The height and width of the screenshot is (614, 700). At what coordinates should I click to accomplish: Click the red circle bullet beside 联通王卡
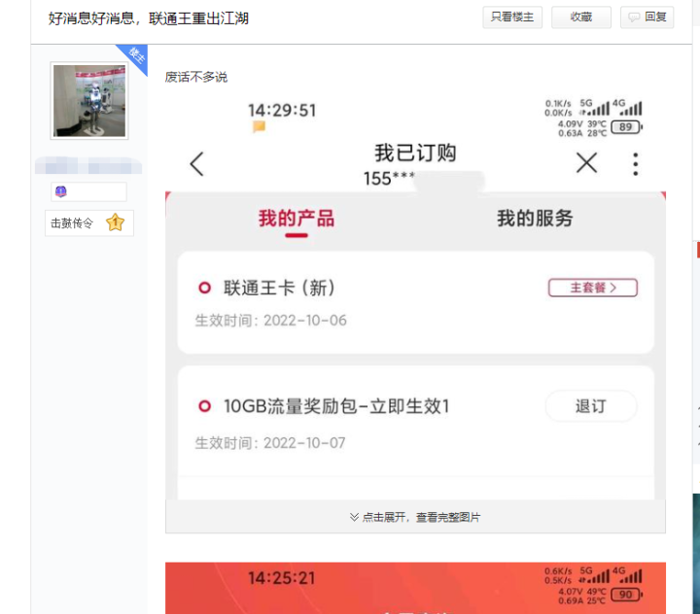point(204,288)
